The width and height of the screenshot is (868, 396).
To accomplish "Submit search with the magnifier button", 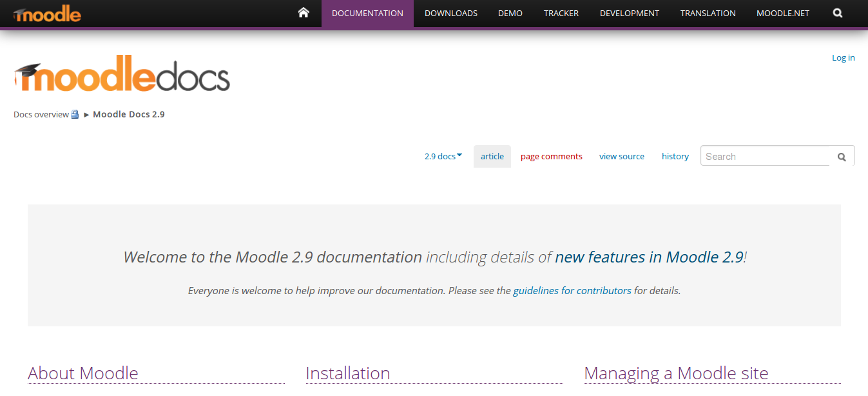I will (842, 156).
